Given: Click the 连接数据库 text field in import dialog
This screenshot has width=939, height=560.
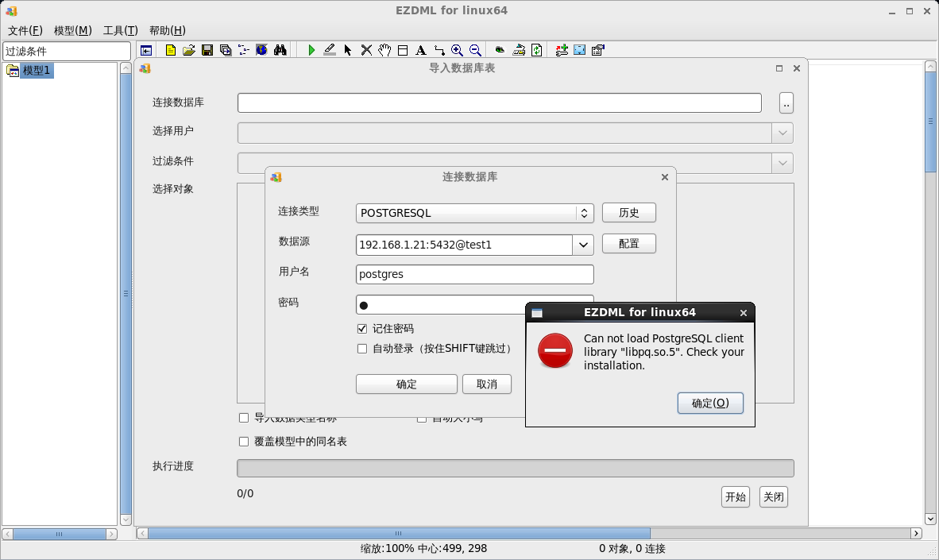Looking at the screenshot, I should [500, 103].
